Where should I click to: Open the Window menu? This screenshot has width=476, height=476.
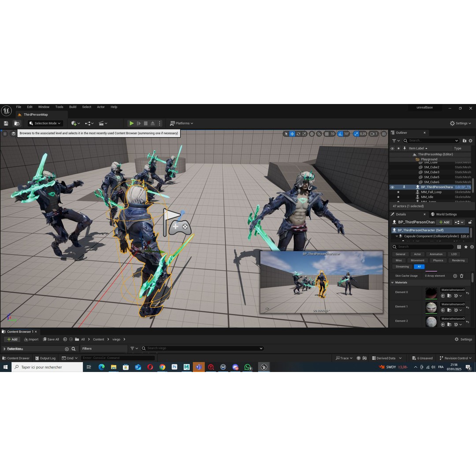pyautogui.click(x=44, y=107)
